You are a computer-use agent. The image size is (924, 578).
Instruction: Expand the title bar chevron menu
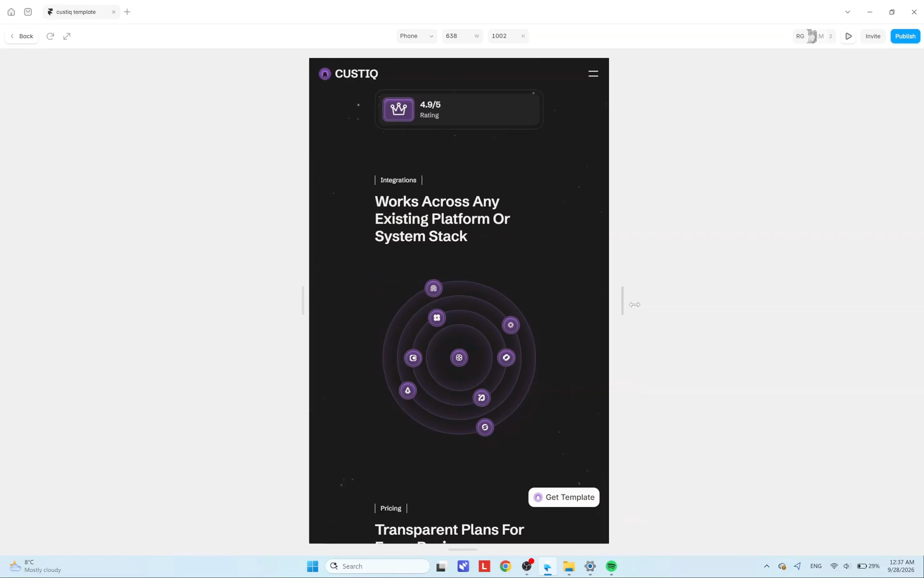[x=847, y=12]
